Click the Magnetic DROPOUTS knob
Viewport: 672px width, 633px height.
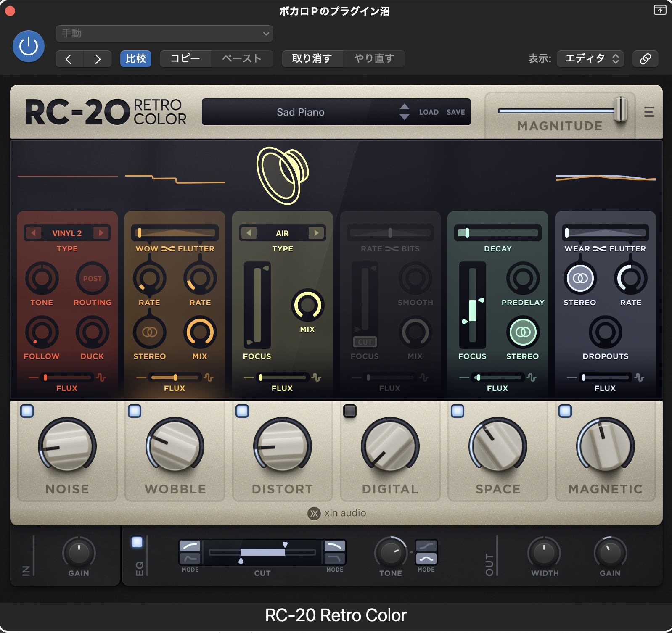pyautogui.click(x=606, y=332)
